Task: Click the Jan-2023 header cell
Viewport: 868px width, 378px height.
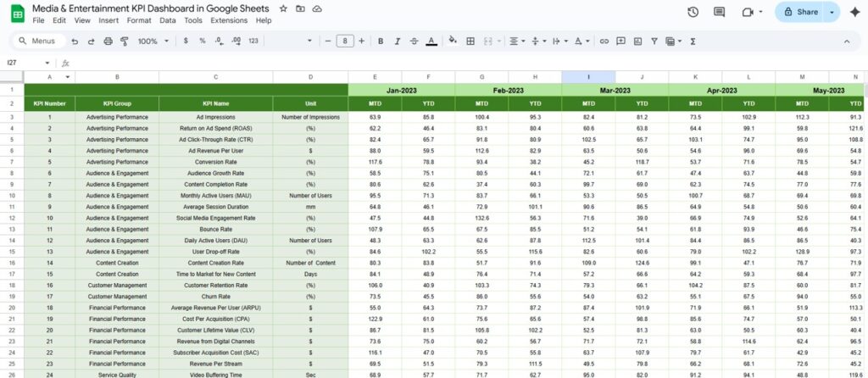Action: click(401, 90)
